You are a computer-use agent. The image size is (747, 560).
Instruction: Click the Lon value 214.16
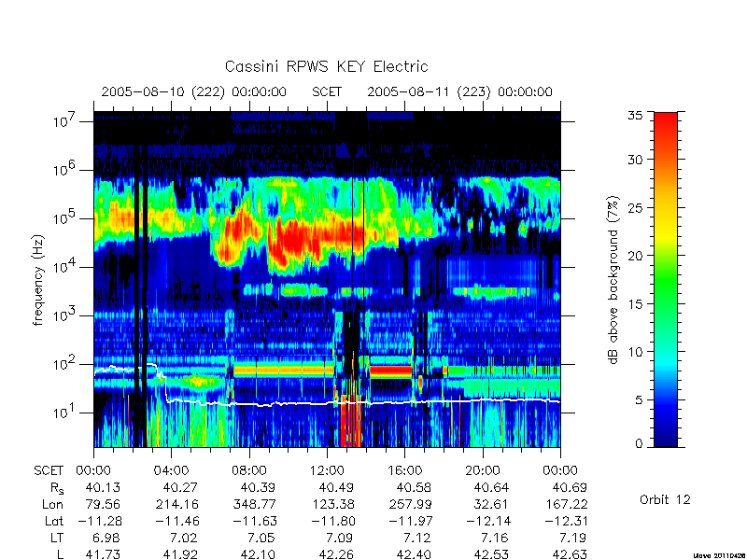(176, 504)
